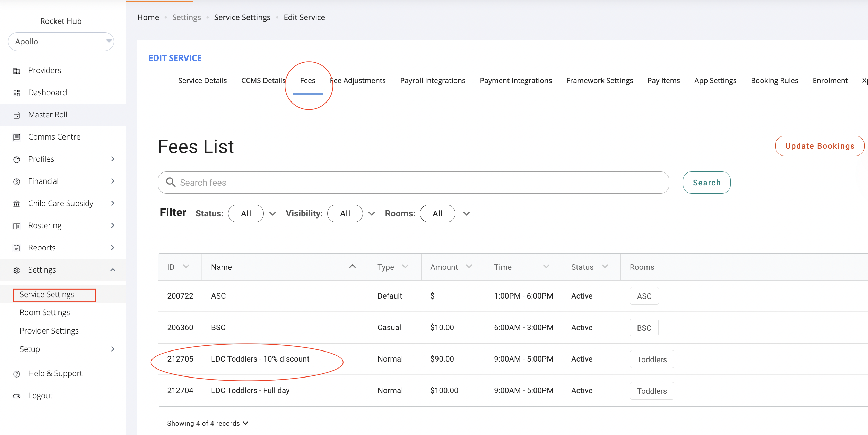
Task: Expand the Profiles submenu chevron
Action: coord(113,159)
